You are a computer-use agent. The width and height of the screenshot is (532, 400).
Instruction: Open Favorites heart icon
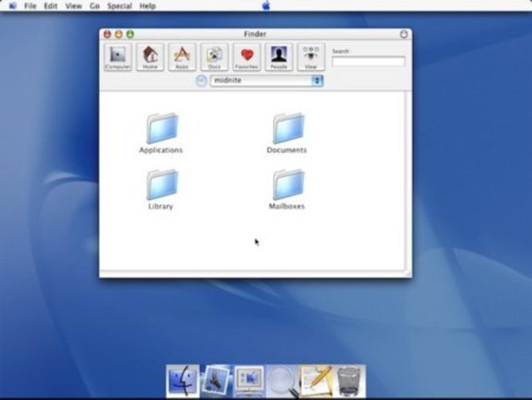[x=246, y=57]
